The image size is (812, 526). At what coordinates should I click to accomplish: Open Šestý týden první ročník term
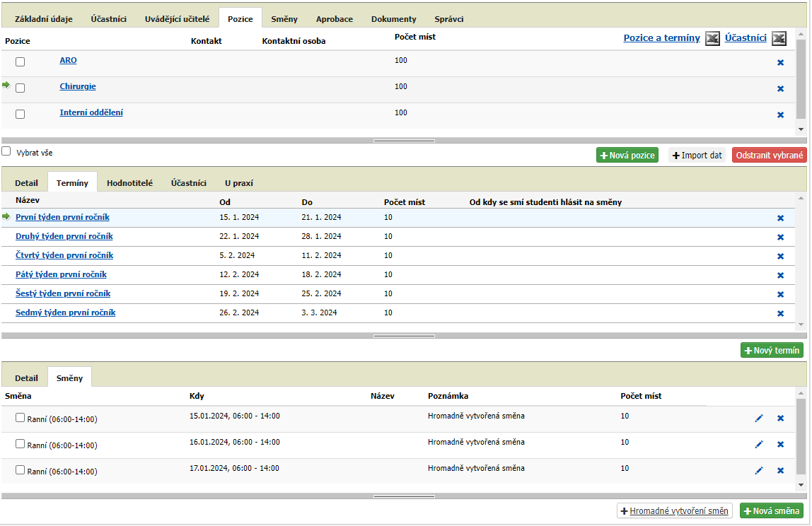click(63, 294)
